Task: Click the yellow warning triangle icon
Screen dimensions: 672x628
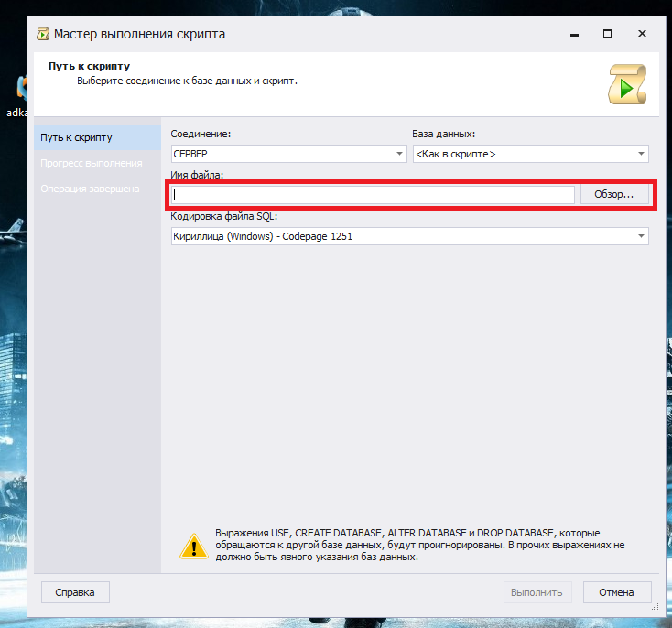Action: tap(194, 547)
